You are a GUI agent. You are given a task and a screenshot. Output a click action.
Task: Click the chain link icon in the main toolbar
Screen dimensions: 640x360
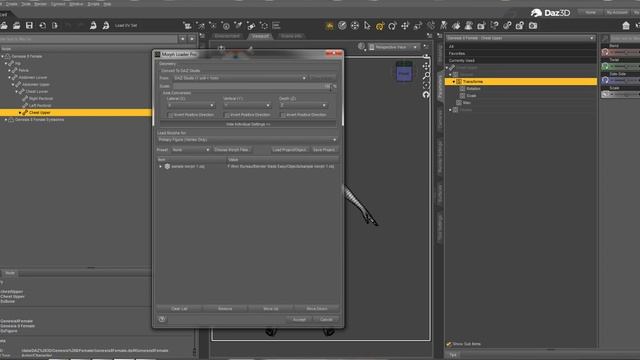tap(507, 26)
